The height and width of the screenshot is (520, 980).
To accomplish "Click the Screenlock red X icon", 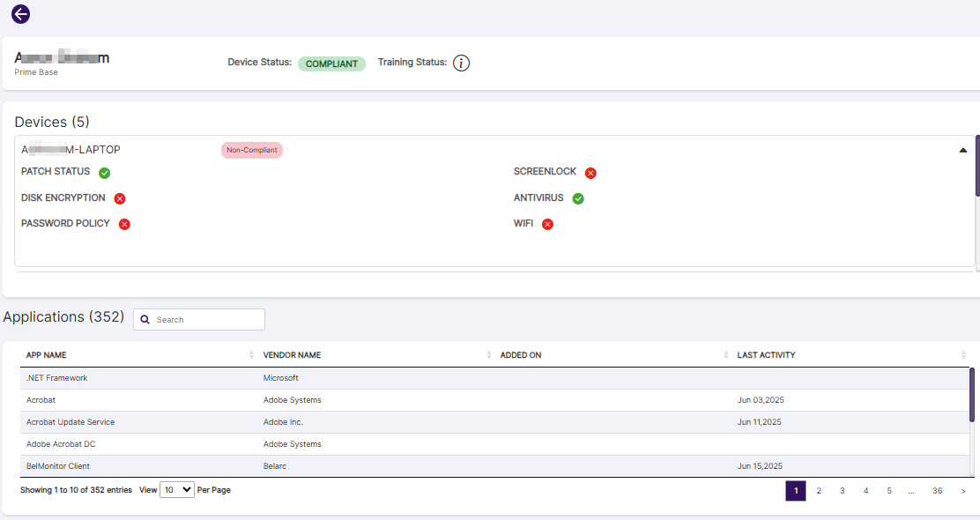I will coord(590,173).
